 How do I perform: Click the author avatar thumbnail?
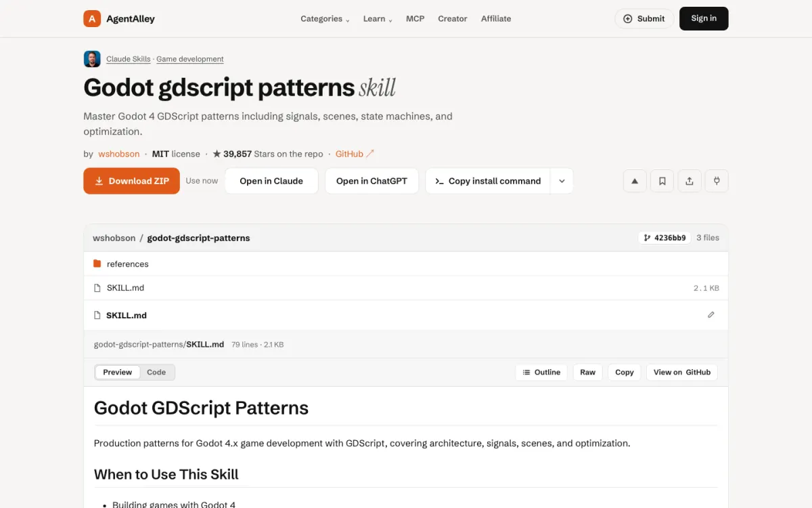click(92, 59)
